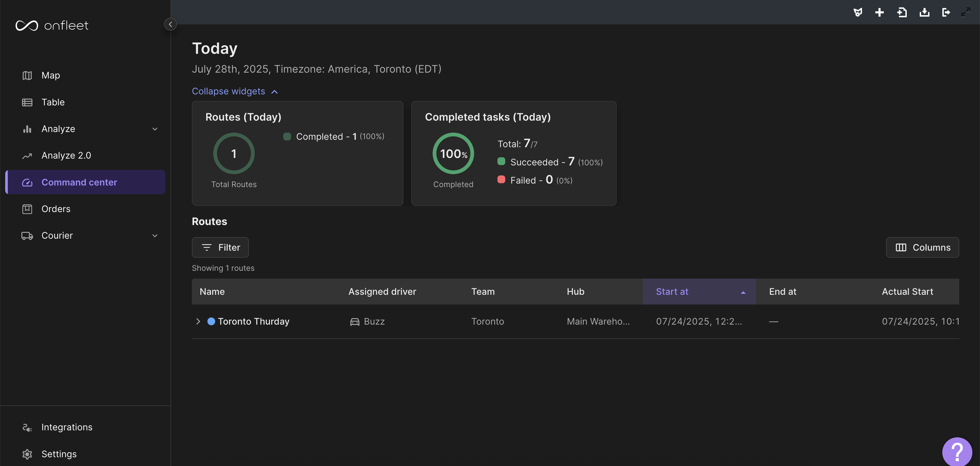Click the plus add icon in top bar
980x466 pixels.
point(879,13)
